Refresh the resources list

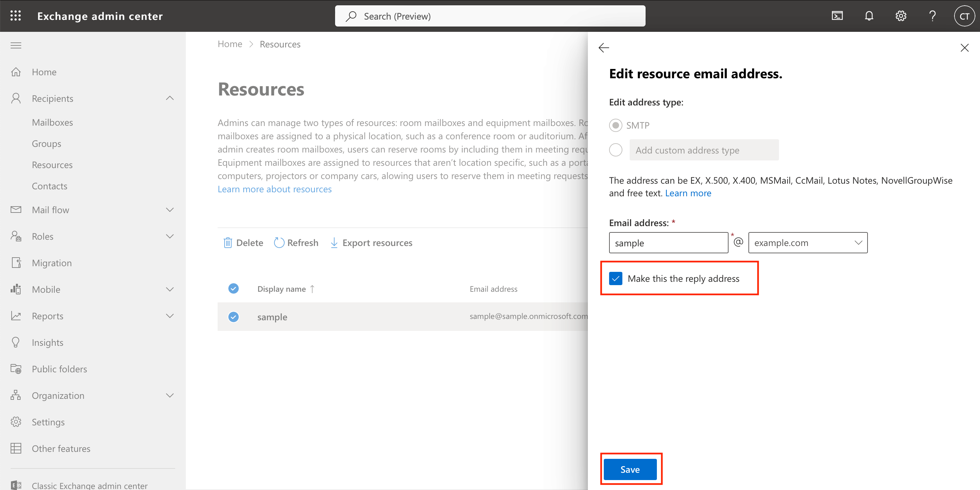(x=296, y=243)
